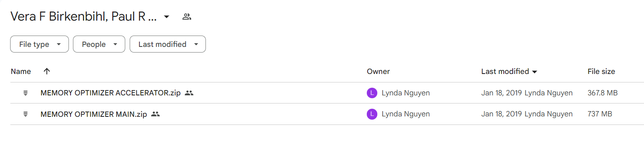Open Last modified column sort options
The image size is (644, 154).
point(509,72)
